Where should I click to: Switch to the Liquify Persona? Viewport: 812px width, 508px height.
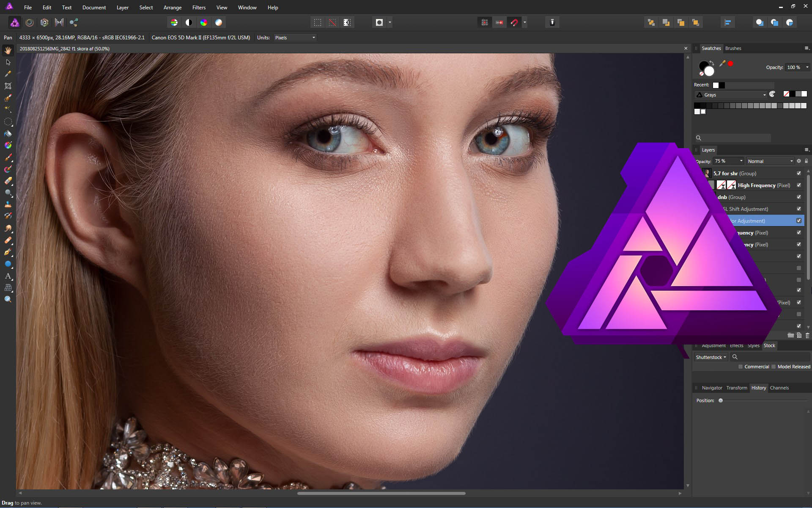[x=30, y=22]
